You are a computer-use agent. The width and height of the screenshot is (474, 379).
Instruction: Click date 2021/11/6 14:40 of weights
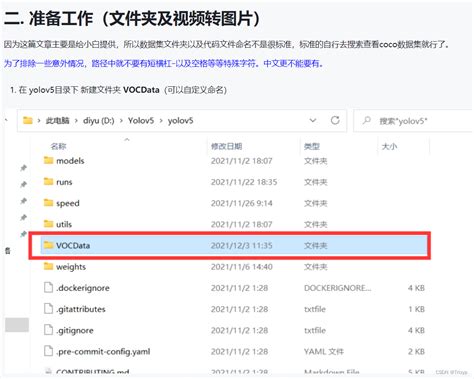tap(242, 267)
